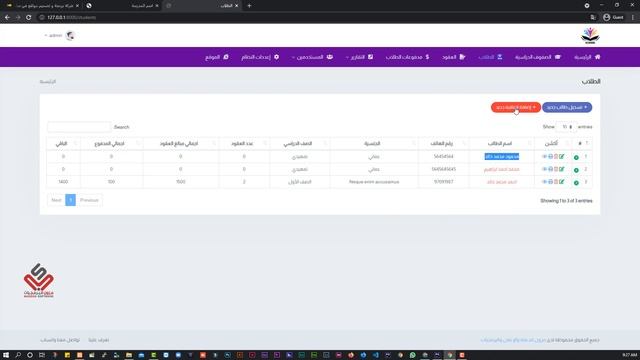Click the 1500 contracts total in row 3
Image resolution: width=640 pixels, height=360 pixels.
(181, 182)
